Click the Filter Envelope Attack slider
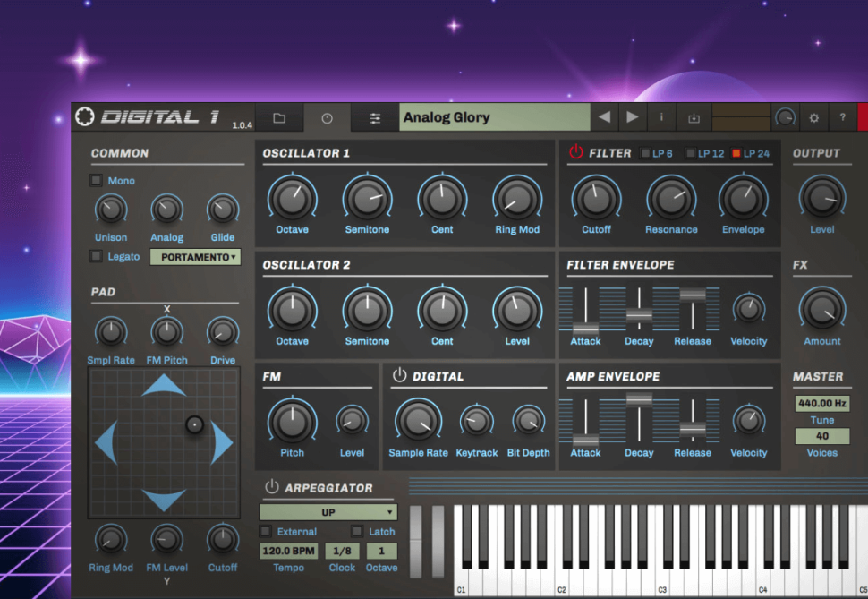Image resolution: width=868 pixels, height=599 pixels. tap(585, 328)
